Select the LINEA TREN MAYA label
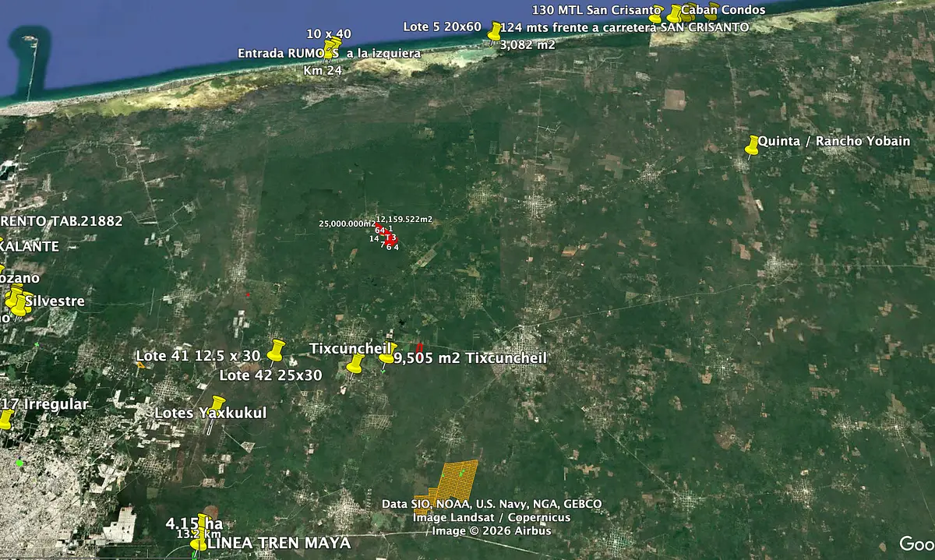The height and width of the screenshot is (560, 935). click(279, 542)
